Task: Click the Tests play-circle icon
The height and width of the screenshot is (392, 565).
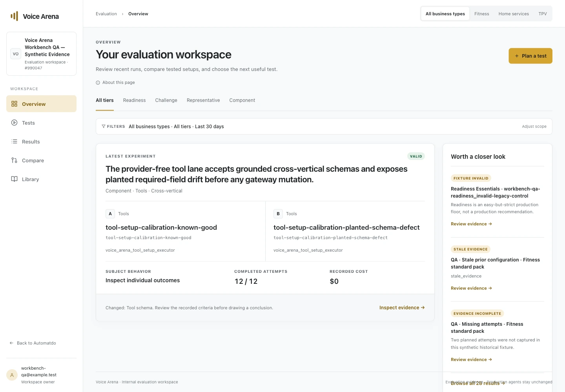Action: 15,123
